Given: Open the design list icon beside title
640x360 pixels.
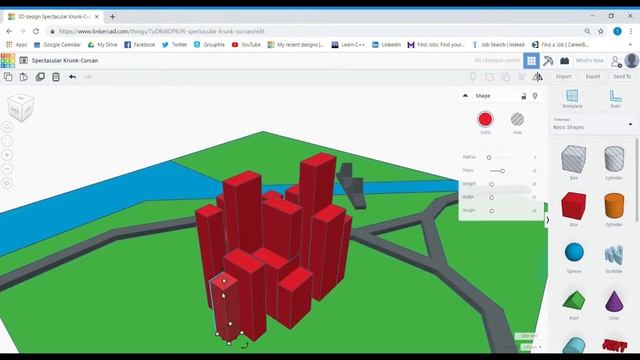Looking at the screenshot, I should click(24, 60).
